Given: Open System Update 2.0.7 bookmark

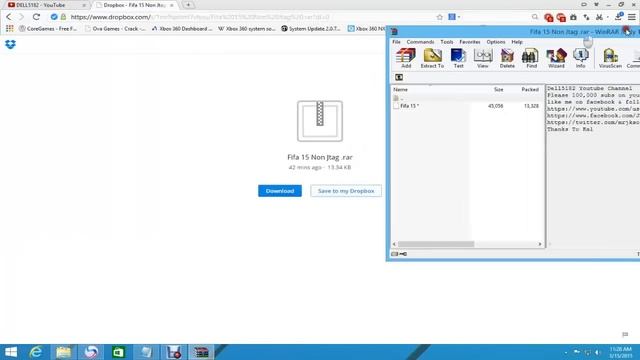Looking at the screenshot, I should click(311, 29).
